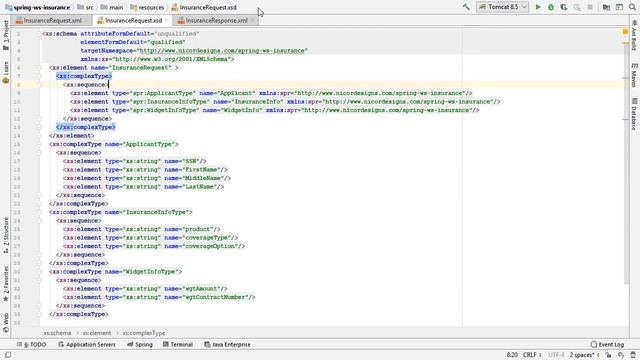Screen dimensions: 640x360
Task: Open Project Structure from toolbar icon
Action: [607, 7]
